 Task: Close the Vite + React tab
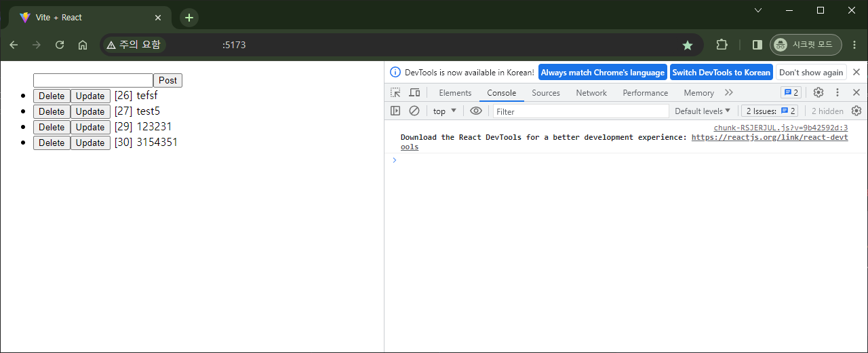tap(159, 18)
